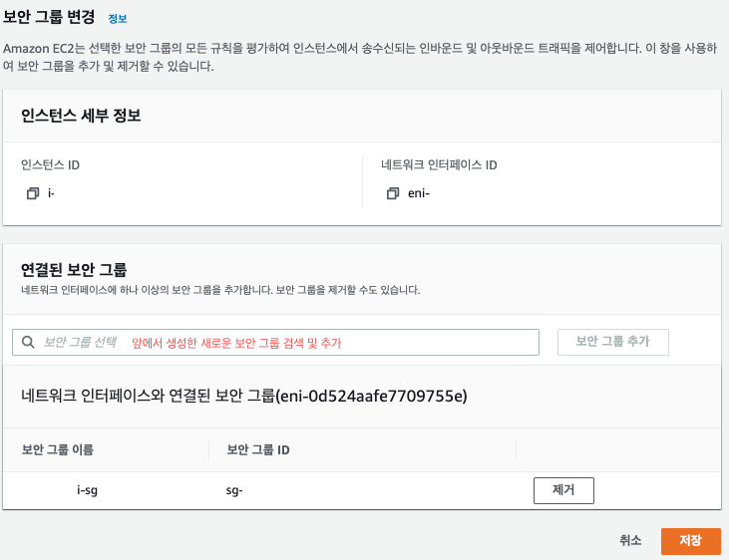Click the 인스턴스 세부 정보 heading
This screenshot has height=560, width=729.
(x=81, y=116)
